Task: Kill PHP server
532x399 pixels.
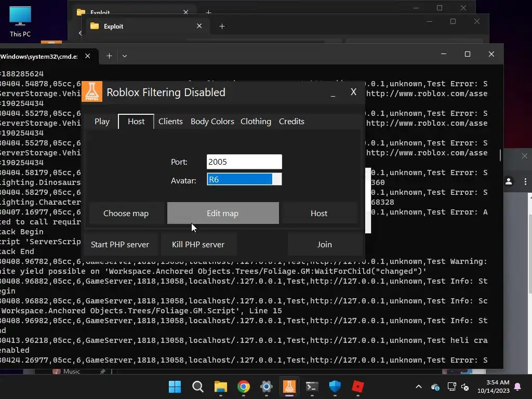Action: [198, 244]
